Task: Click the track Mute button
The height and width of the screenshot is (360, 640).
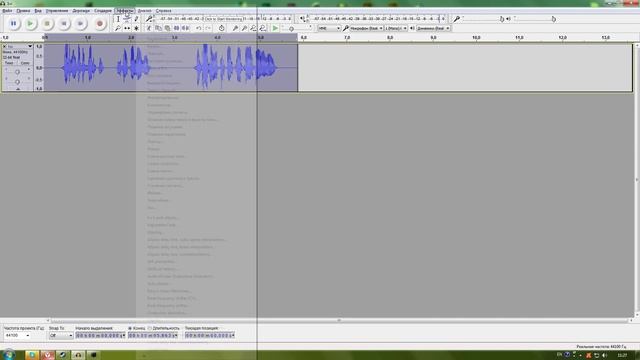Action: tap(9, 63)
